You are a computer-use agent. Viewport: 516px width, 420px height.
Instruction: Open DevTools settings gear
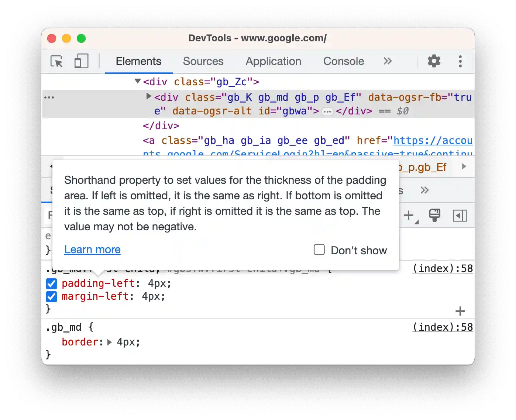[x=434, y=61]
